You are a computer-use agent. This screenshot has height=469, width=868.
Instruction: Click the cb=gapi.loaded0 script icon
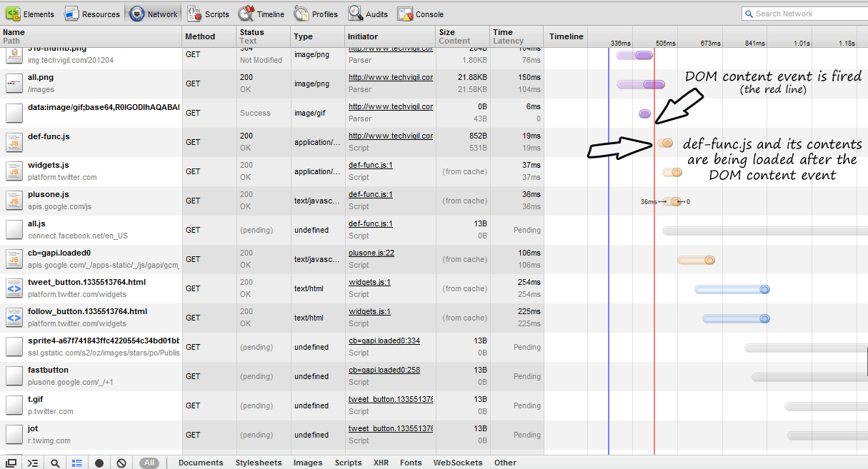click(14, 259)
